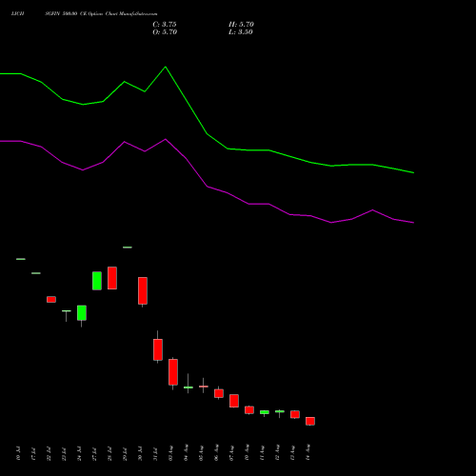
Task: Select the 22 Jul date label
Action: point(49,453)
